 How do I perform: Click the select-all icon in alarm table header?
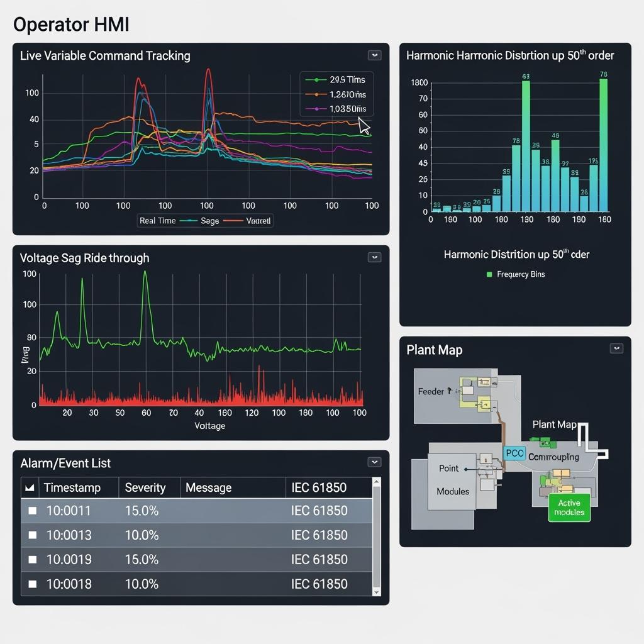[29, 488]
